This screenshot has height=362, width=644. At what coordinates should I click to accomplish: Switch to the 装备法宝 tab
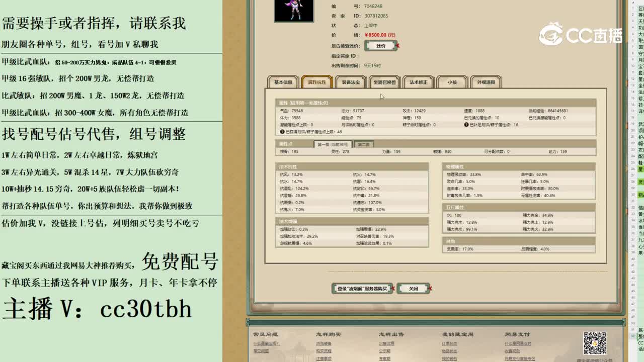(351, 82)
